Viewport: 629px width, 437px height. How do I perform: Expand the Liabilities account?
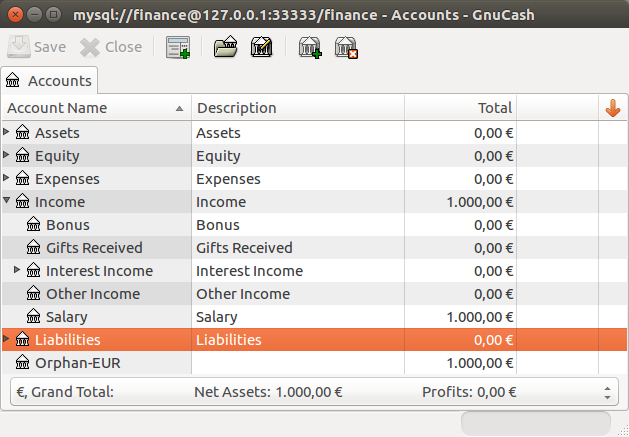(6, 339)
